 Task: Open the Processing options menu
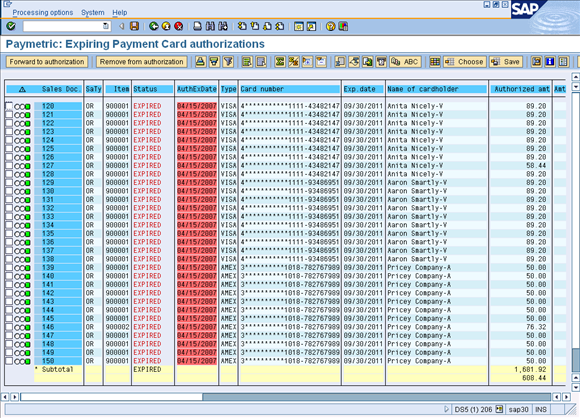point(43,12)
